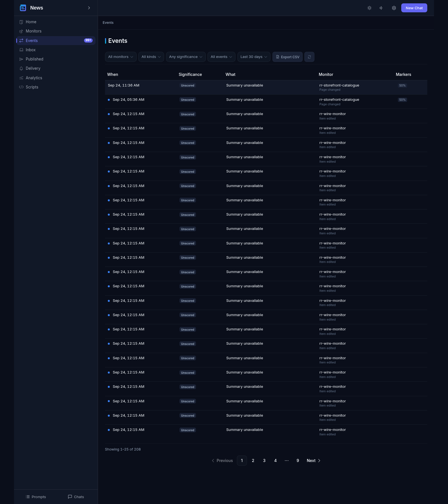Navigate to Published

click(x=56, y=59)
